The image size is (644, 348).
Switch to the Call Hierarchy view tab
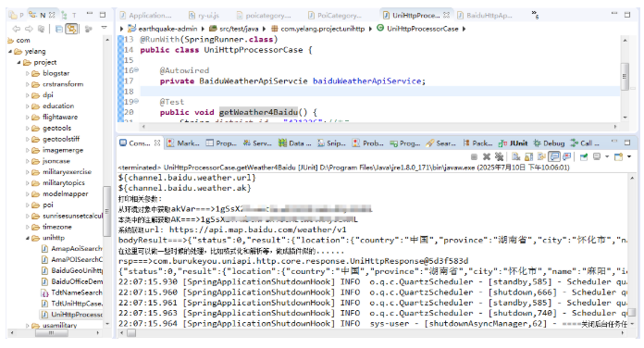[585, 143]
